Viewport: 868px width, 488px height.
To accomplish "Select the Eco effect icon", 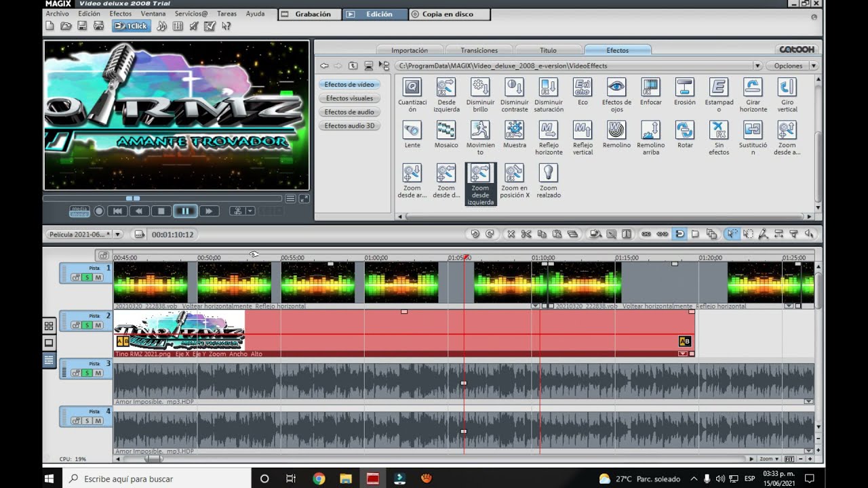I will click(x=583, y=87).
